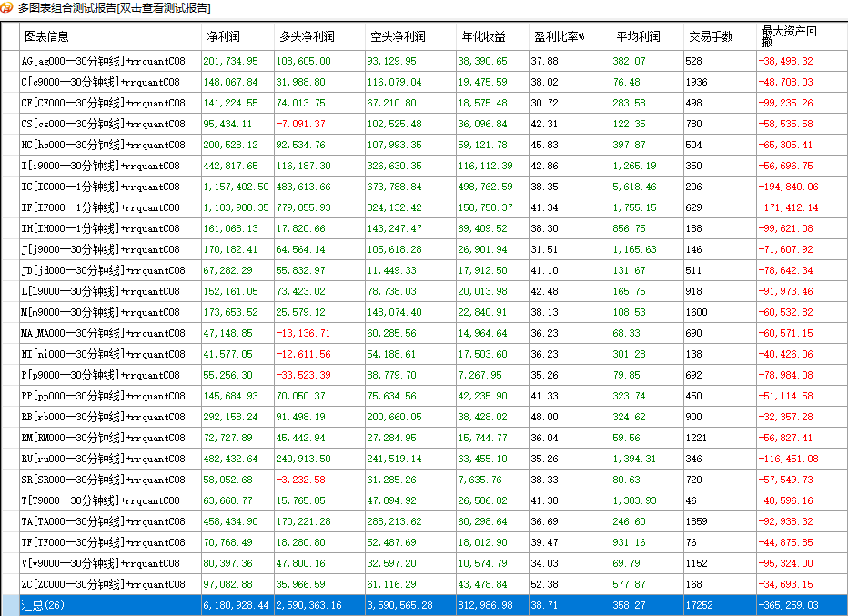The width and height of the screenshot is (848, 616).
Task: Click CS negative long profit -7,091.37
Action: tap(300, 124)
